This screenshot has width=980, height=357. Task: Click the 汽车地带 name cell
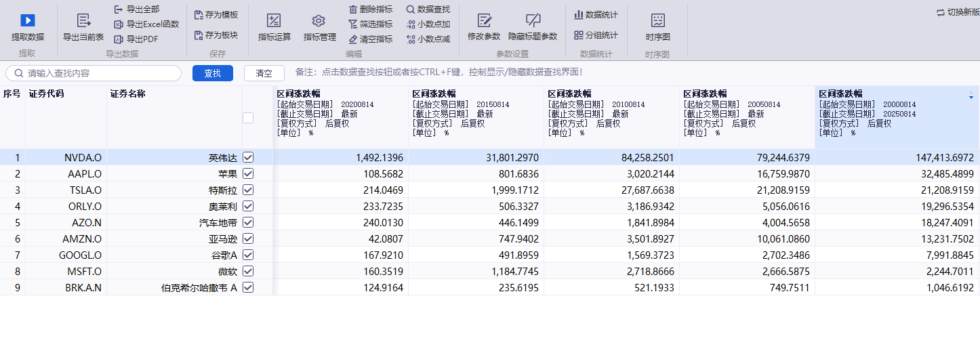click(x=174, y=222)
